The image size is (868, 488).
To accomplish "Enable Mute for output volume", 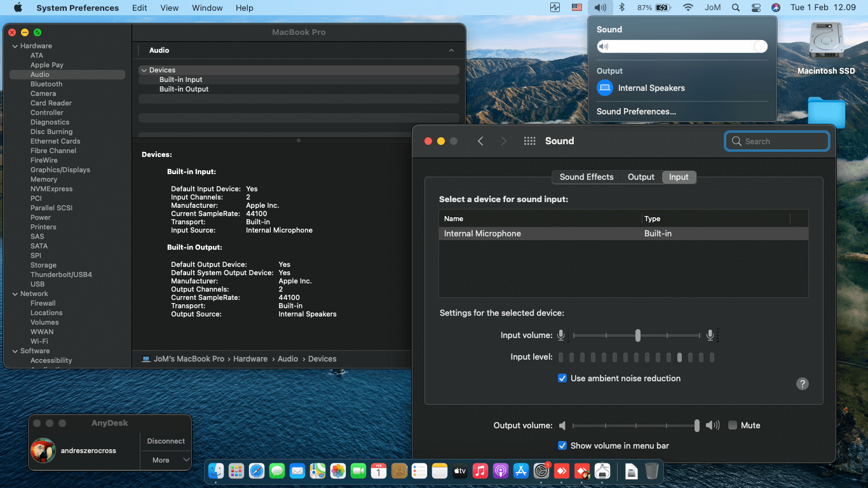I will 732,425.
